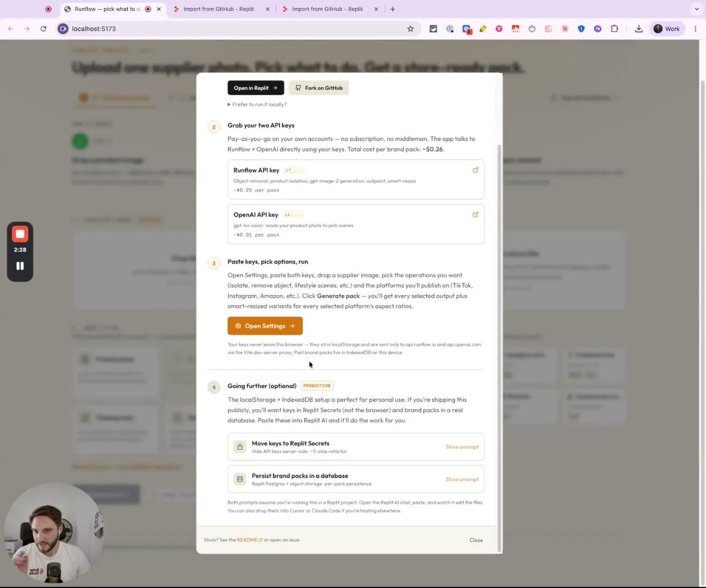Click the Open in Replit button
706x588 pixels.
pos(255,88)
